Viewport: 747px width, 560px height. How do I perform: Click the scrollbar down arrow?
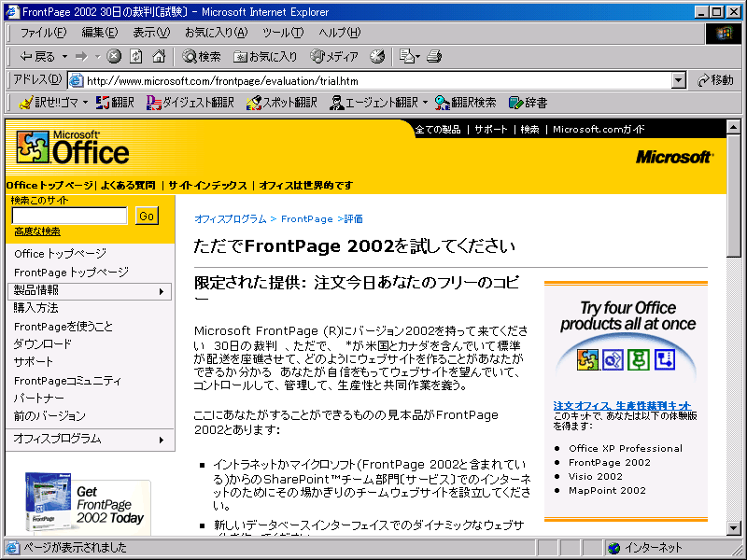coord(733,527)
